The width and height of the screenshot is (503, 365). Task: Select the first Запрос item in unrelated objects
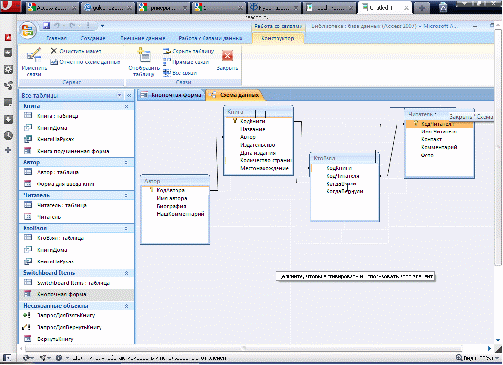[77, 315]
